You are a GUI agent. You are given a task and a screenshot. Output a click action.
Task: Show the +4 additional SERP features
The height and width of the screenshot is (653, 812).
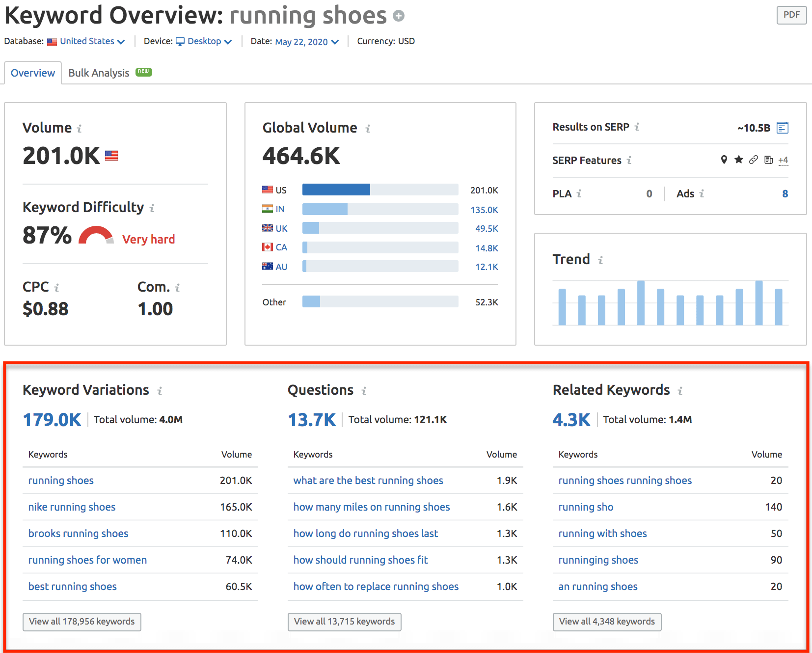[783, 160]
